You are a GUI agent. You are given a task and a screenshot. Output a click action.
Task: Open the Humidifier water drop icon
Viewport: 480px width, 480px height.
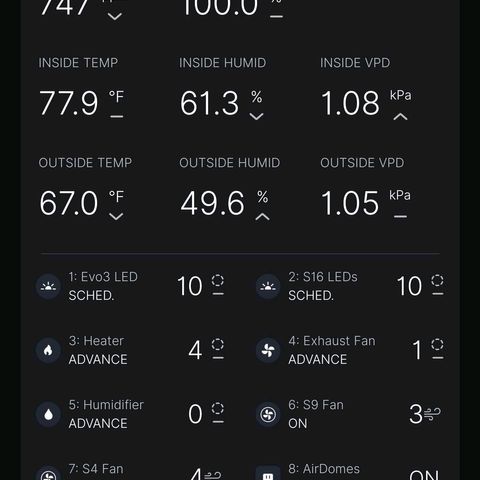coord(48,414)
